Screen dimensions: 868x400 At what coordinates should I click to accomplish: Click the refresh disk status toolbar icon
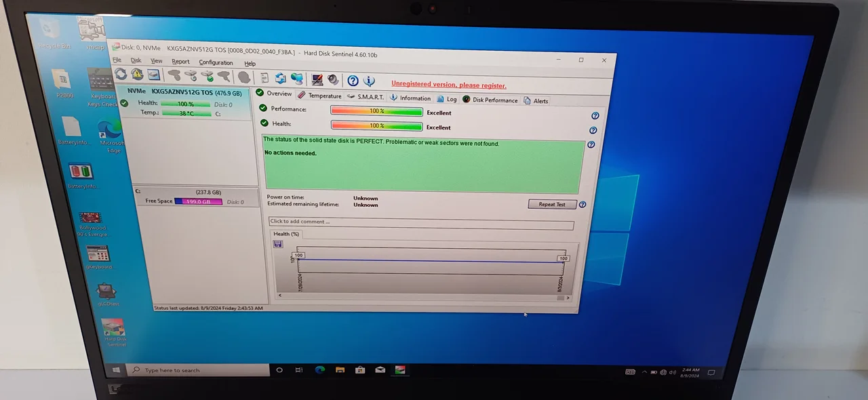click(x=121, y=74)
